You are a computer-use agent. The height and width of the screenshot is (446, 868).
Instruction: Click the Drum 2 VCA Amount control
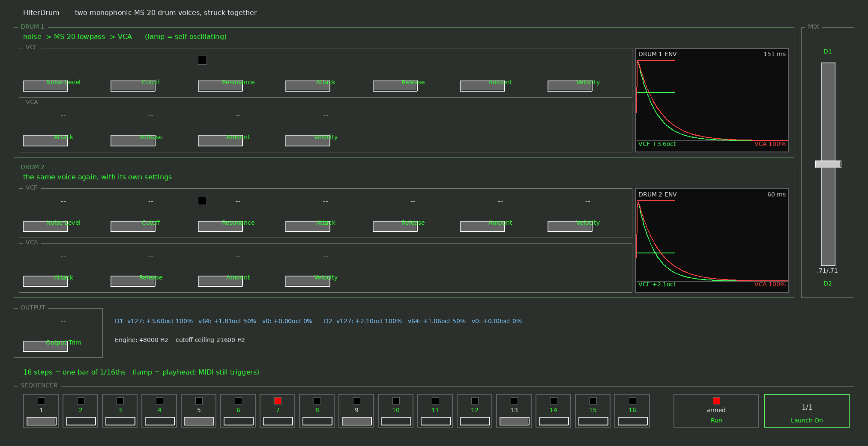click(x=220, y=281)
